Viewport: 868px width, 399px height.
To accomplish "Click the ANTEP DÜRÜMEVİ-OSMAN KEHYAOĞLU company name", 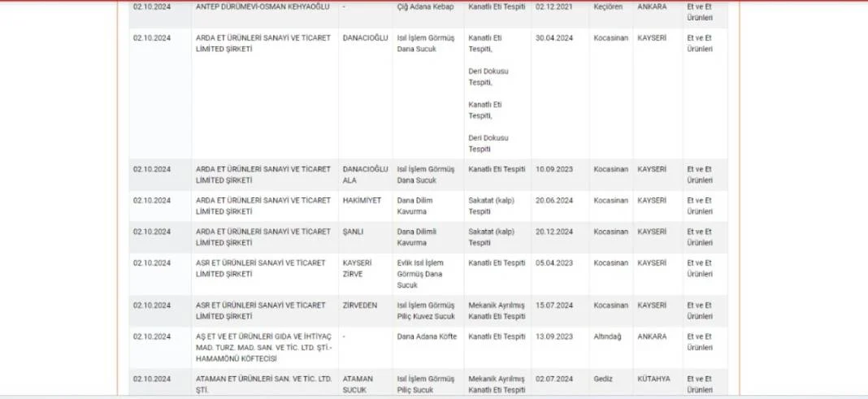I will (x=263, y=7).
